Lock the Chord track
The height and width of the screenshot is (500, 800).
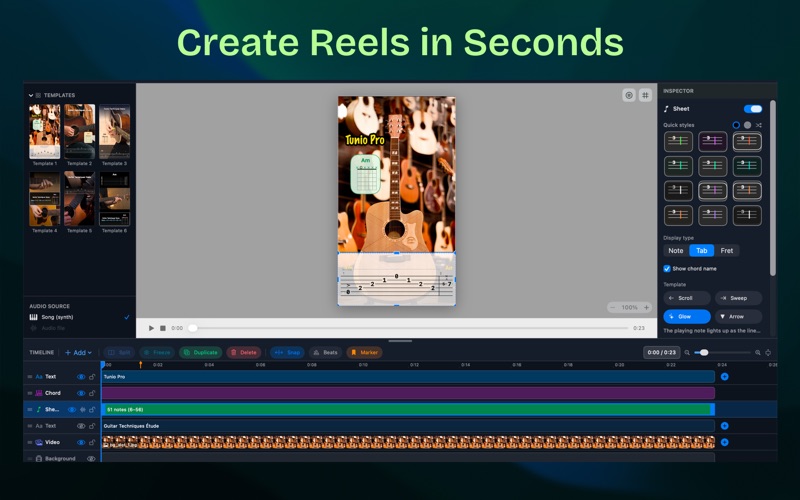coord(92,393)
